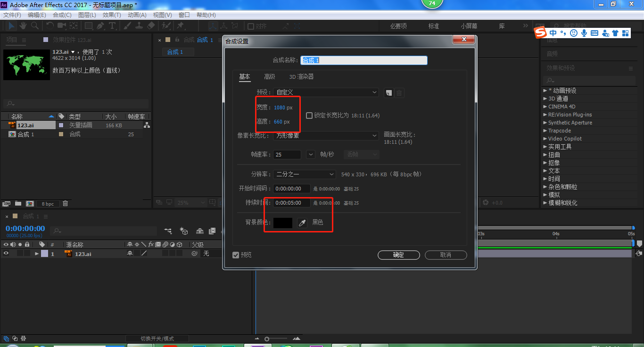644x347 pixels.
Task: Click the 123.ai layer label color swatch
Action: point(44,254)
